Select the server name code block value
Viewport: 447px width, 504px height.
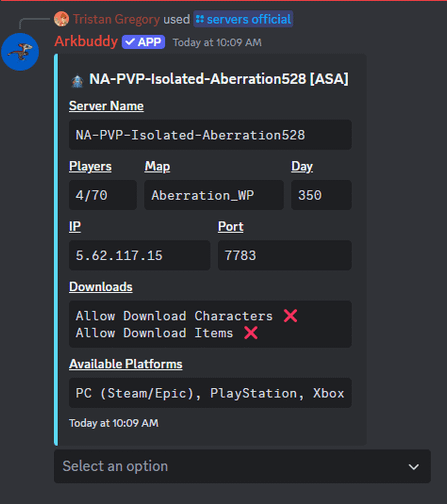tap(190, 135)
